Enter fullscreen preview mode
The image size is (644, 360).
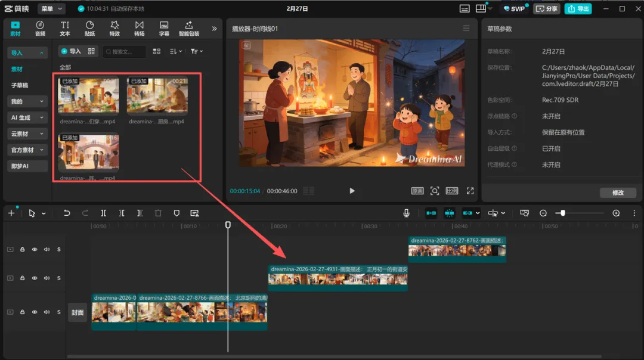point(470,191)
